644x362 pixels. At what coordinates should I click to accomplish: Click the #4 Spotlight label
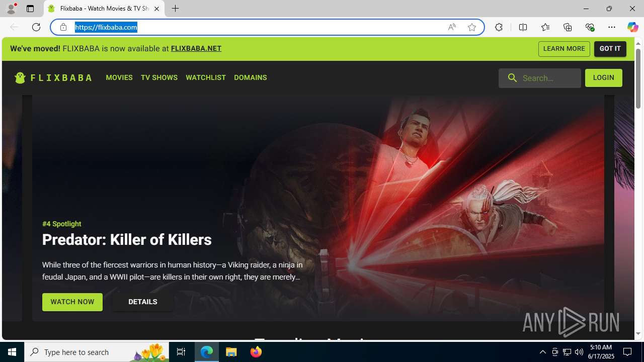(x=61, y=224)
